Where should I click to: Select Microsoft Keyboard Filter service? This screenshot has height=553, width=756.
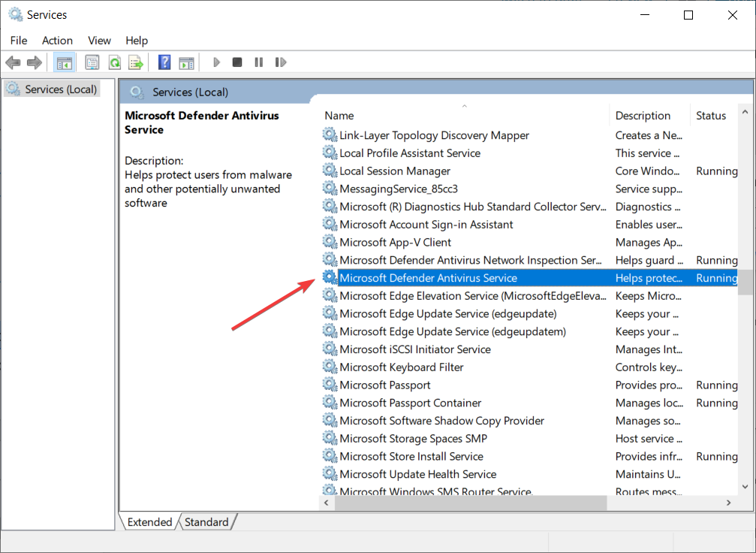click(x=402, y=367)
